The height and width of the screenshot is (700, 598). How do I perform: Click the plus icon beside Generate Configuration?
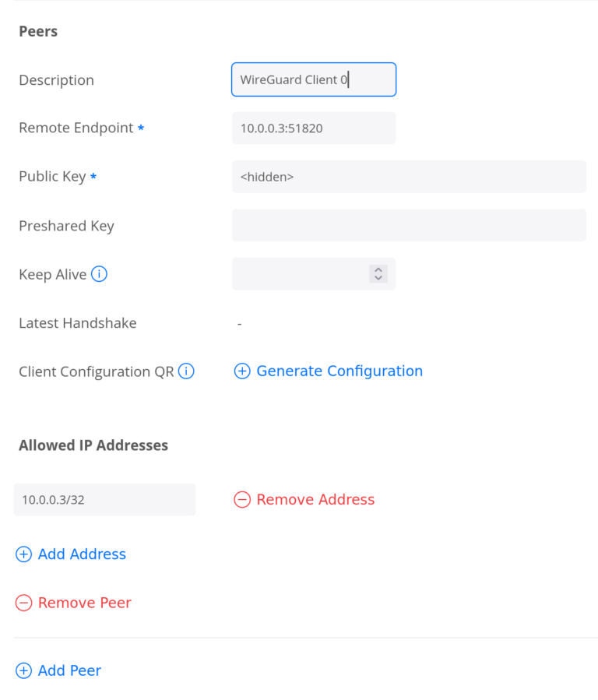pos(241,371)
